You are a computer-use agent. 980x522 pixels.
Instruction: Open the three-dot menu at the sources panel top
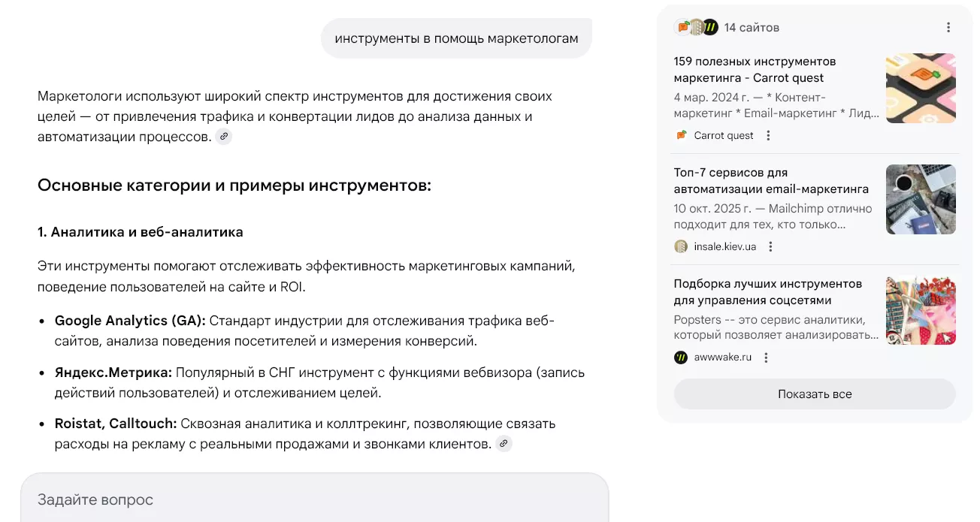[948, 27]
